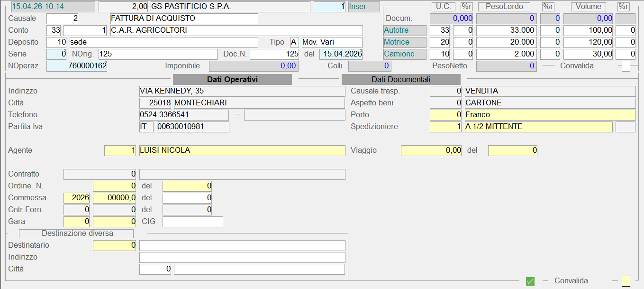The width and height of the screenshot is (644, 289).
Task: Select the Spedizioniere A 1/2 MITTENTE field
Action: pyautogui.click(x=538, y=127)
